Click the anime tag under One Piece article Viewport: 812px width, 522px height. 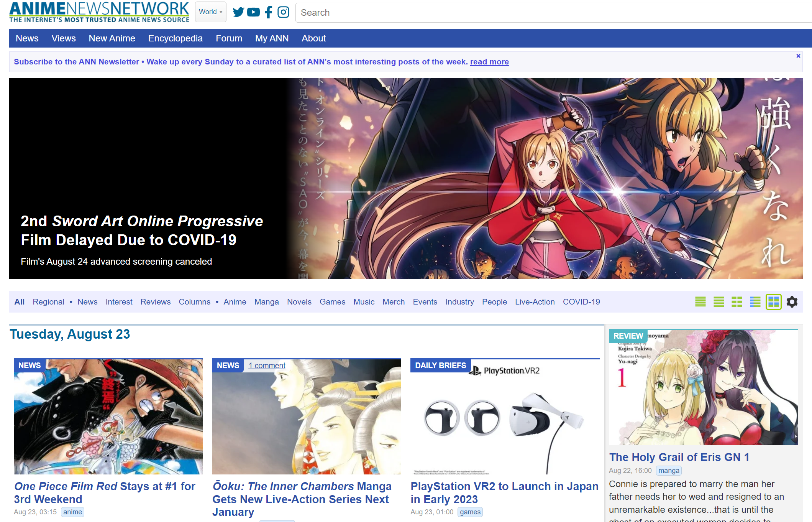72,512
